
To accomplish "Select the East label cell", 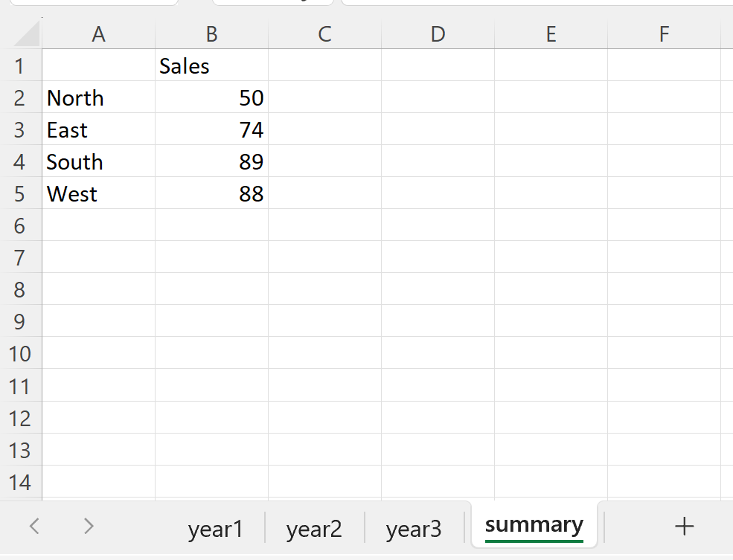I will click(x=98, y=129).
